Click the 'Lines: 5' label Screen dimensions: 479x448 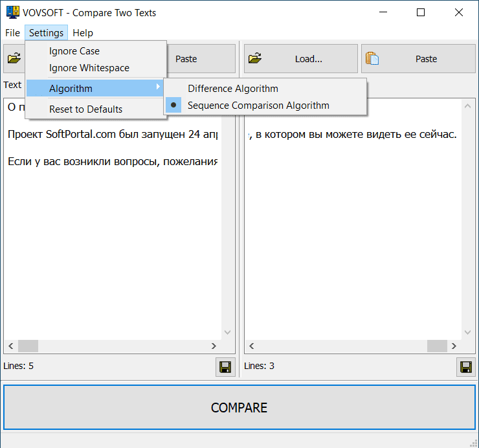tap(18, 366)
